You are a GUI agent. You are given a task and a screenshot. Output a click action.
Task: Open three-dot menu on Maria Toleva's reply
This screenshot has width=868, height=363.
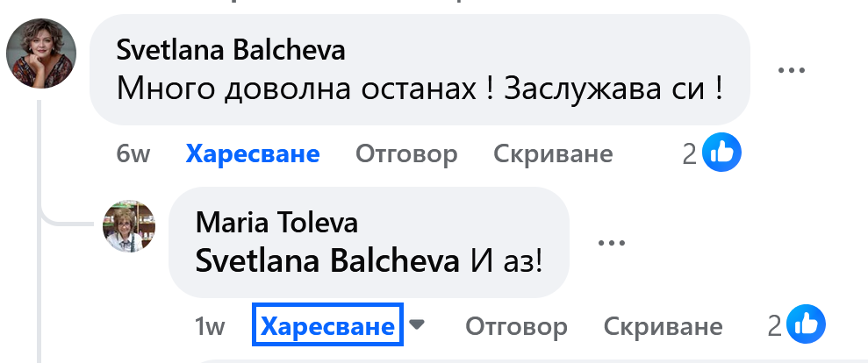point(611,243)
